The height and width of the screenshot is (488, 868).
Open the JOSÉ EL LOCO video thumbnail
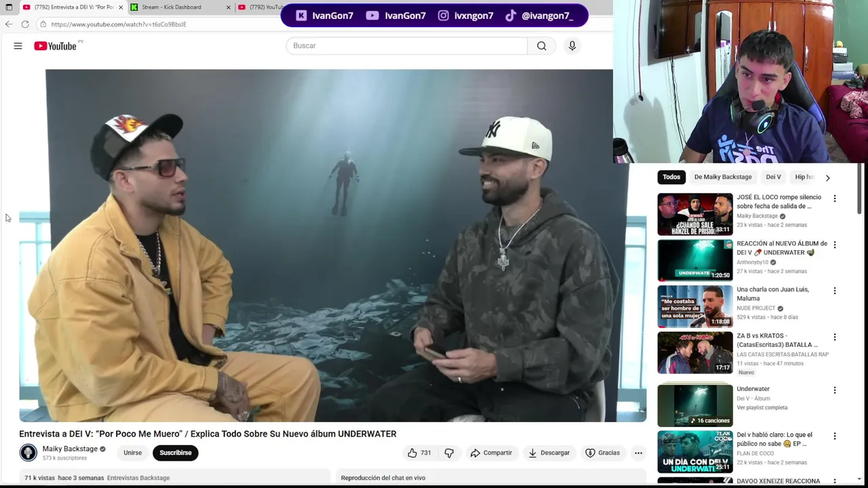695,214
